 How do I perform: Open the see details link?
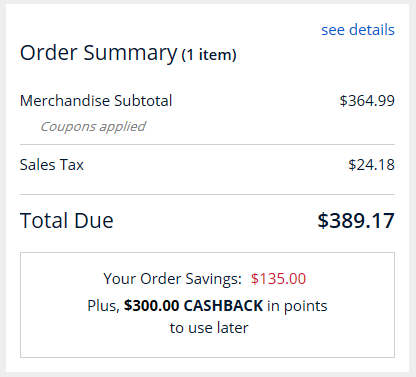click(x=358, y=30)
